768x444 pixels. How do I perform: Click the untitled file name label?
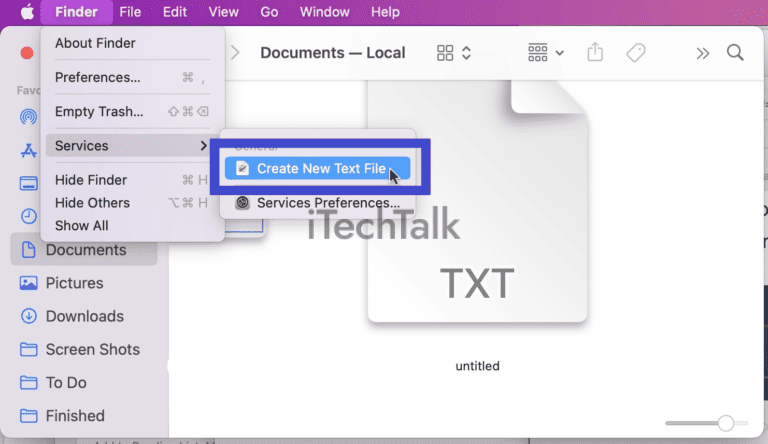pyautogui.click(x=478, y=366)
